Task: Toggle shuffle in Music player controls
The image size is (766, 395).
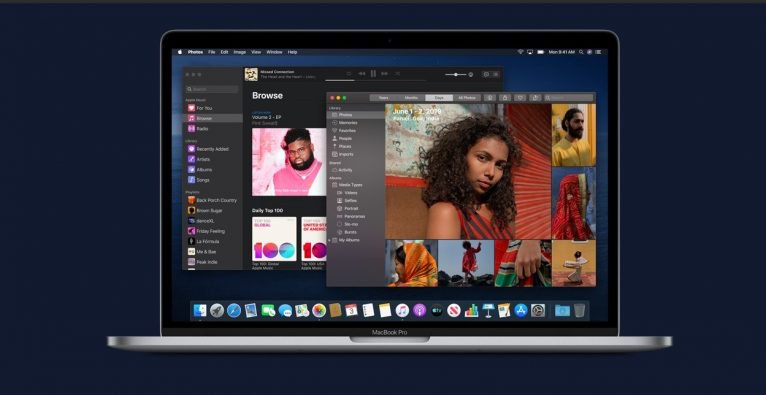Action: (349, 74)
